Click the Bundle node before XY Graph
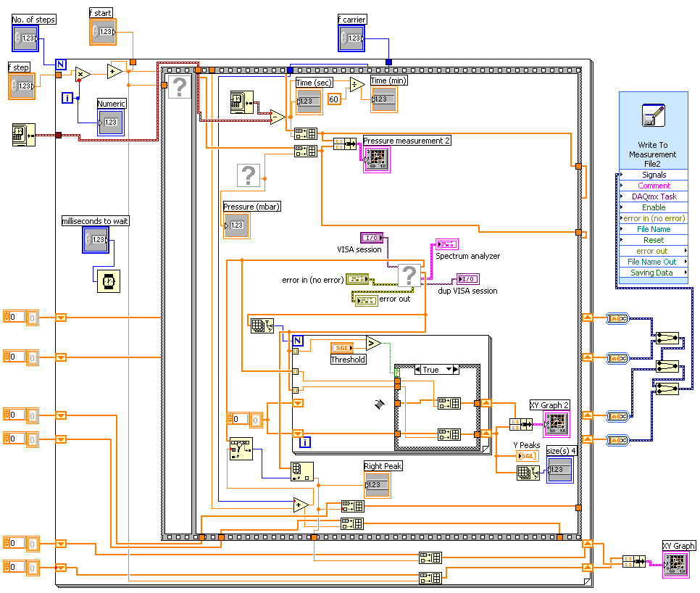 tap(634, 561)
